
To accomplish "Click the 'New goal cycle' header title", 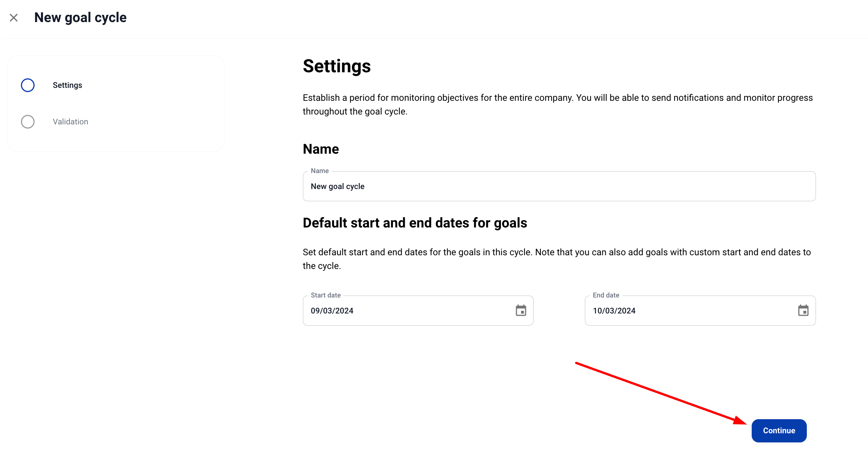I will tap(80, 17).
